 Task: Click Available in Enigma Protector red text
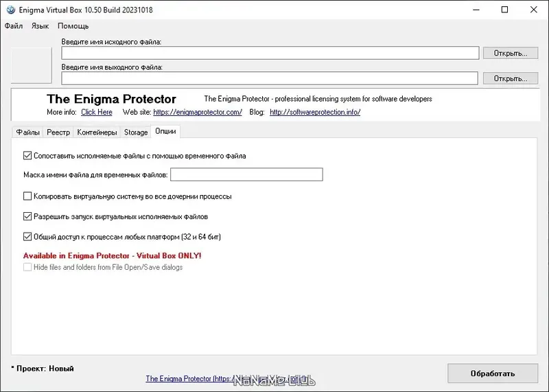[113, 256]
